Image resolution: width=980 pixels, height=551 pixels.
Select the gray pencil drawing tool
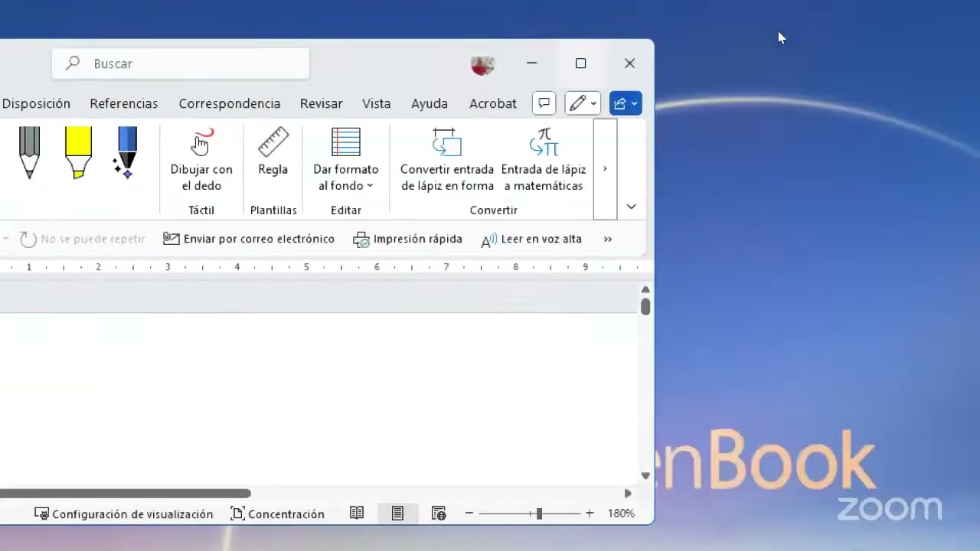pos(29,153)
